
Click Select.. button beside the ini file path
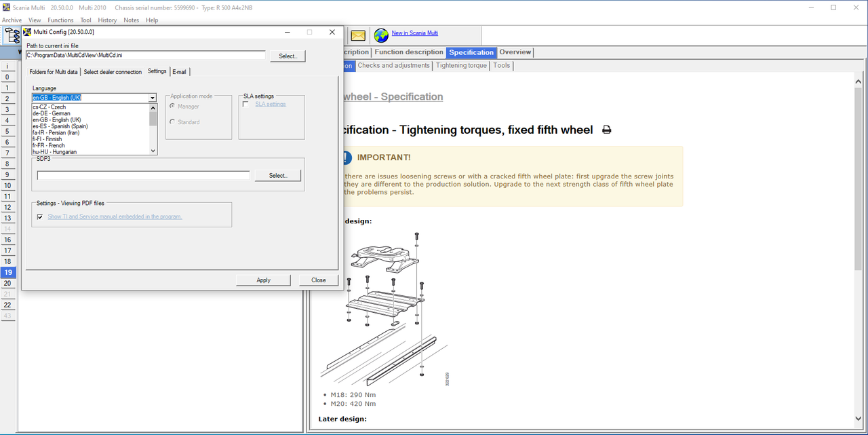(x=288, y=56)
